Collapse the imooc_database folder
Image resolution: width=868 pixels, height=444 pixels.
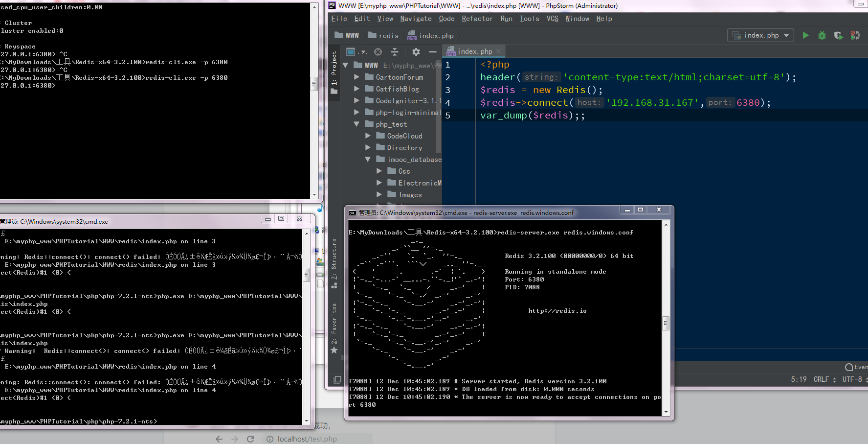[x=368, y=159]
